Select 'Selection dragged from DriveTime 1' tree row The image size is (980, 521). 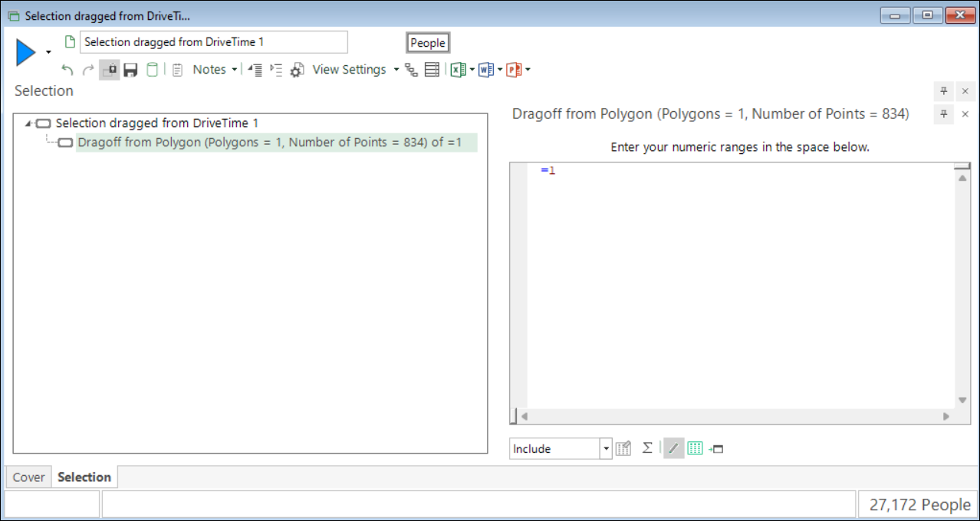pyautogui.click(x=157, y=123)
